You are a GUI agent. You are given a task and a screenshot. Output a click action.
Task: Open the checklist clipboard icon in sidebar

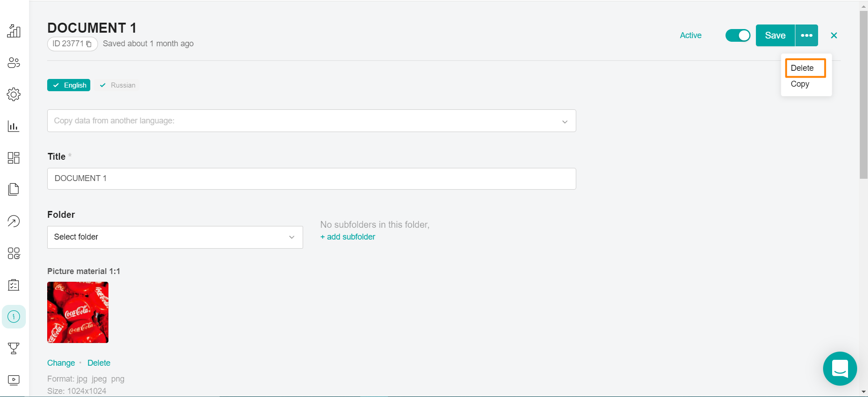coord(14,285)
